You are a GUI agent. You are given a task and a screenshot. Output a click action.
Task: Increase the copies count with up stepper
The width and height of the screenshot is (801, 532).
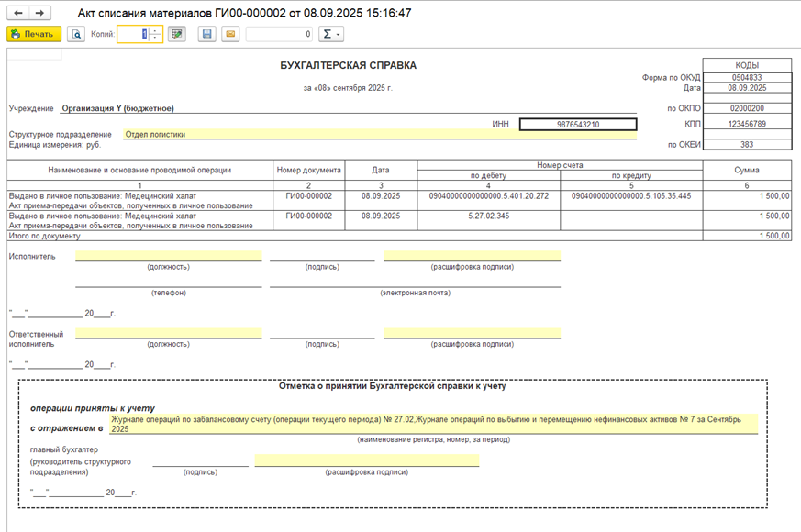pos(155,30)
